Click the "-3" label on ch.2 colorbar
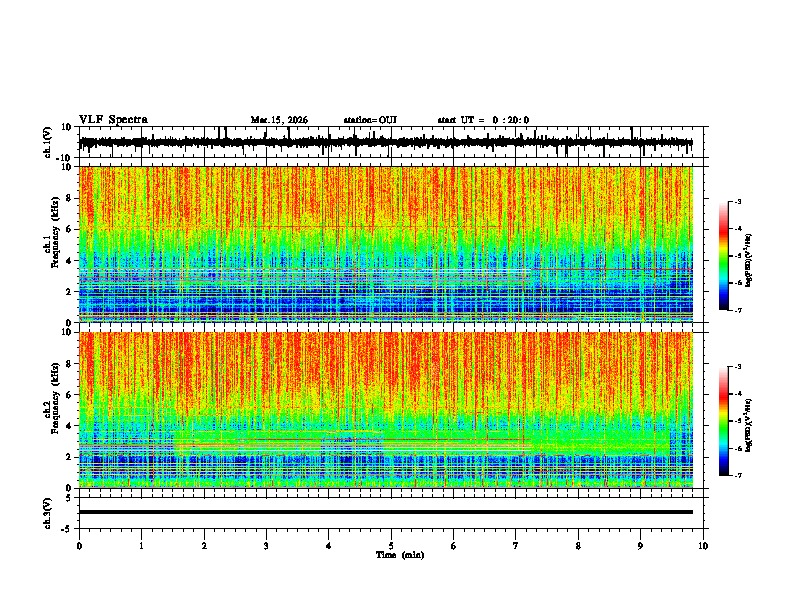This screenshot has height=612, width=792. click(x=738, y=367)
